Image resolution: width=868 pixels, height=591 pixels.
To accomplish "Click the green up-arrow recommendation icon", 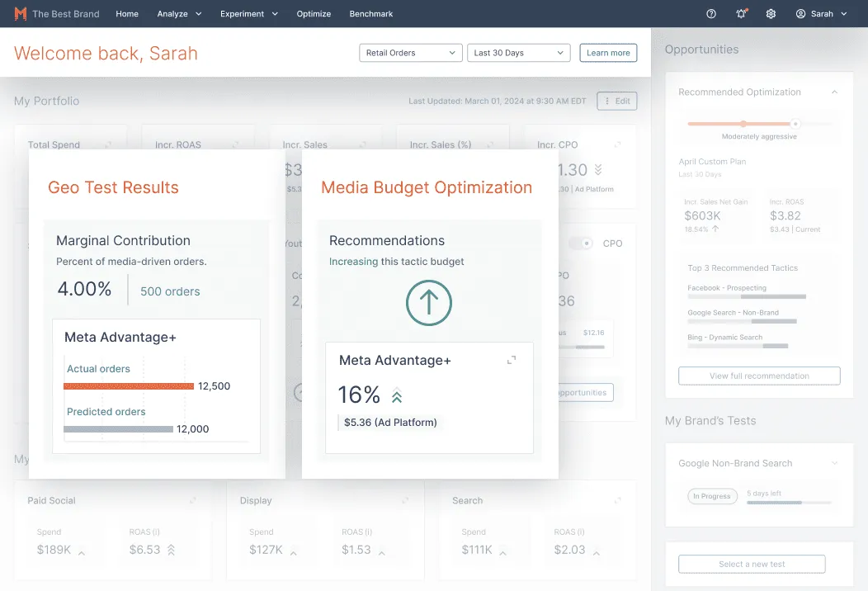I will (429, 303).
